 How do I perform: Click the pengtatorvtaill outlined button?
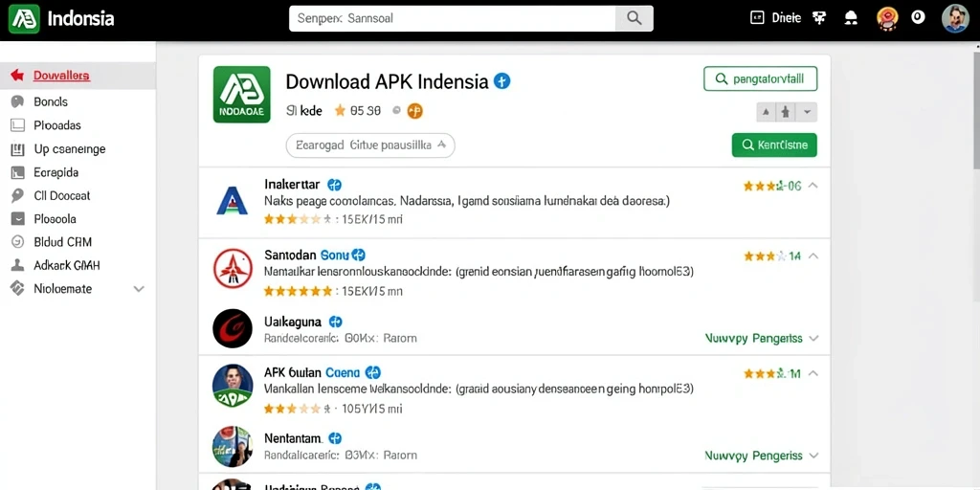click(x=761, y=78)
